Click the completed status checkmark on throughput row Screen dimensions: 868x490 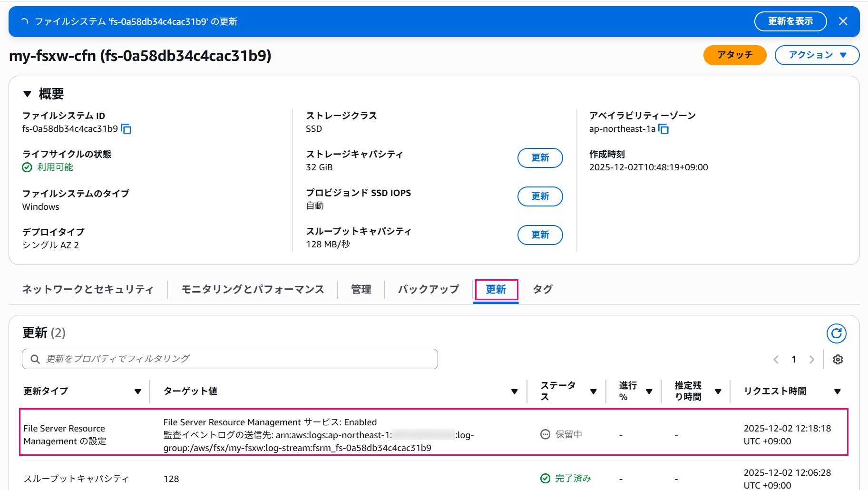click(544, 478)
